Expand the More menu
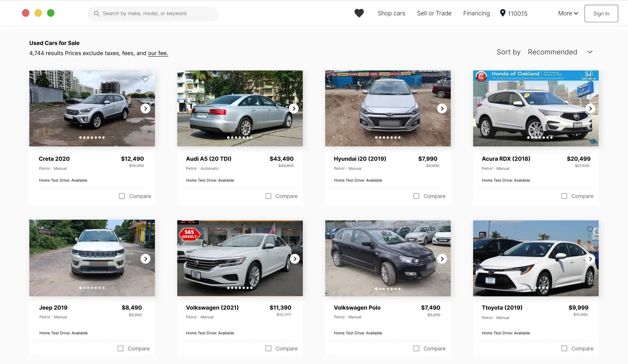This screenshot has height=364, width=628. (x=568, y=13)
